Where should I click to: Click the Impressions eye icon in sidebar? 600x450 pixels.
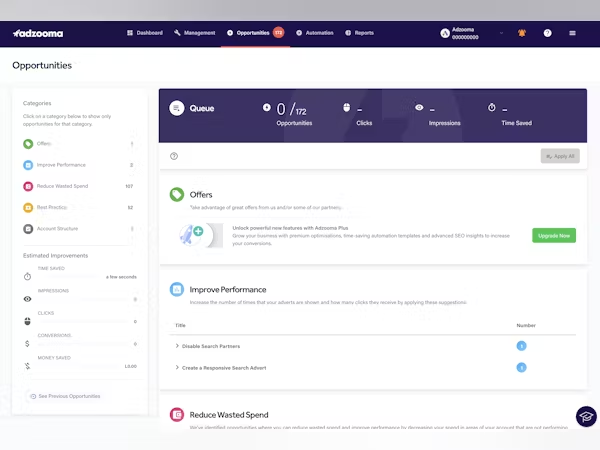28,299
